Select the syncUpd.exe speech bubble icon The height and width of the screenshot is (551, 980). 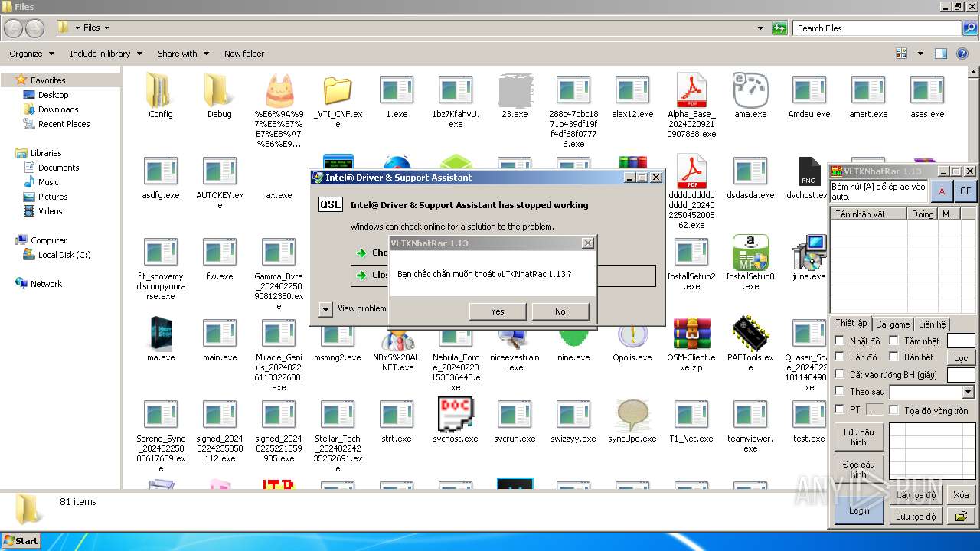[x=632, y=414]
